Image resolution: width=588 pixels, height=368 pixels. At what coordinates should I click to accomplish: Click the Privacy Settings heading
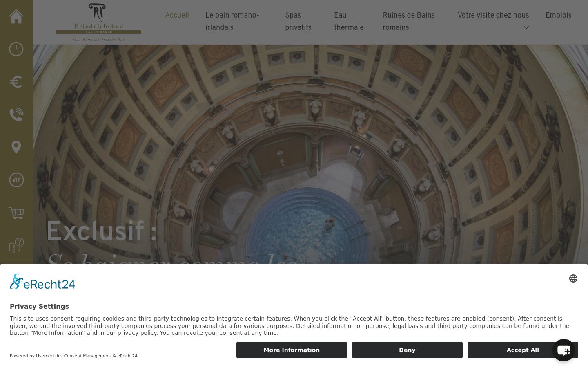click(39, 306)
